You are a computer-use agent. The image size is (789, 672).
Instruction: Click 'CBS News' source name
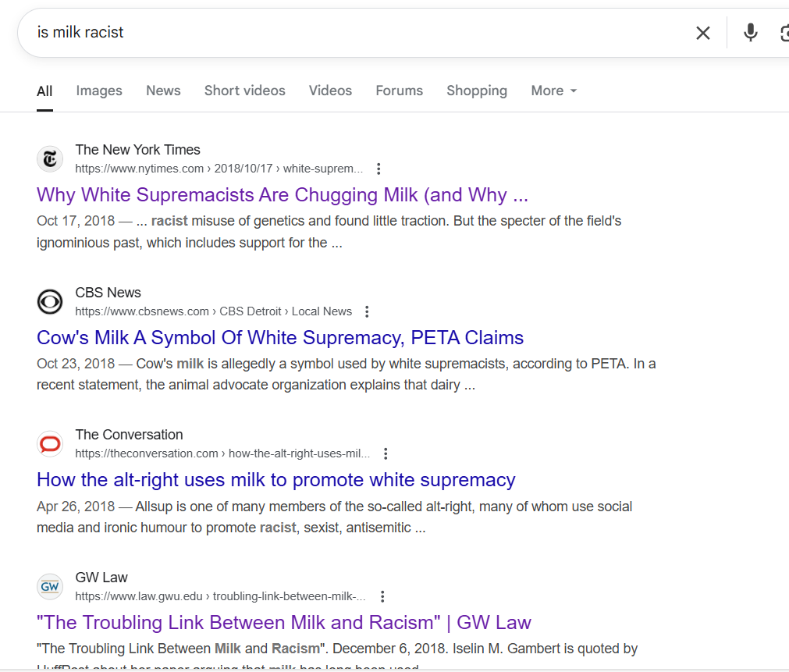108,293
